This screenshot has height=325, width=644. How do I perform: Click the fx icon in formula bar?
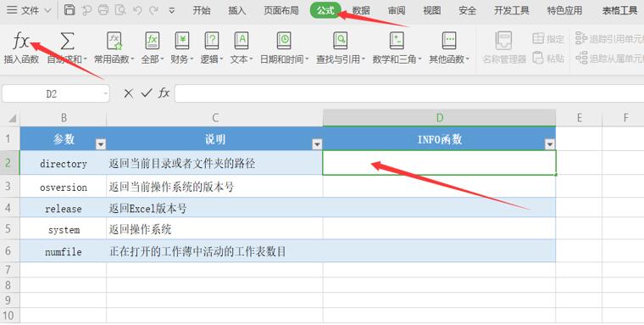click(x=164, y=93)
